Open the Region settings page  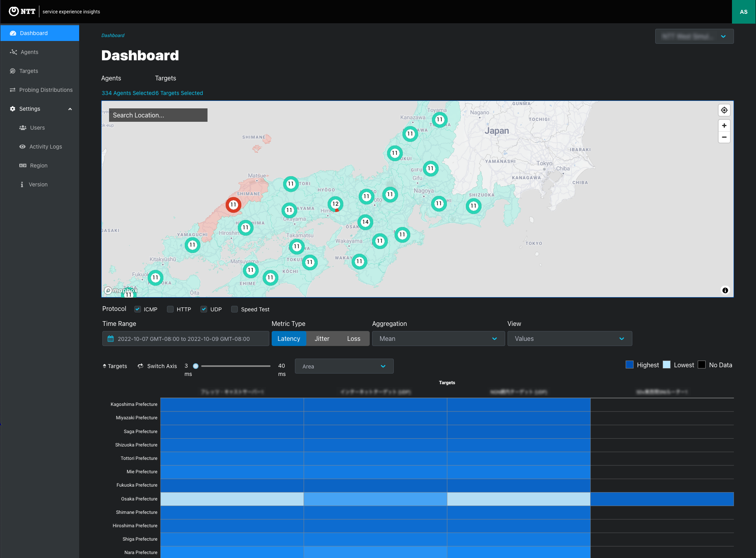click(39, 166)
